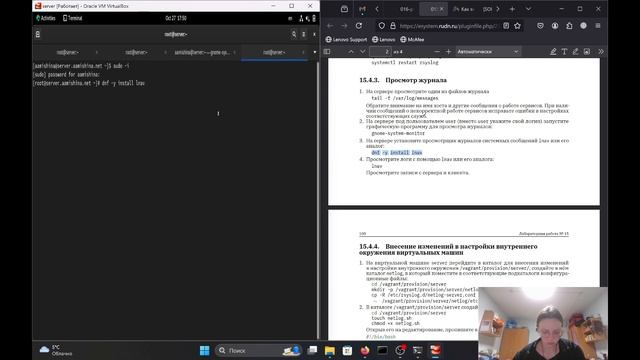Open File Explorer from taskbar

click(329, 351)
